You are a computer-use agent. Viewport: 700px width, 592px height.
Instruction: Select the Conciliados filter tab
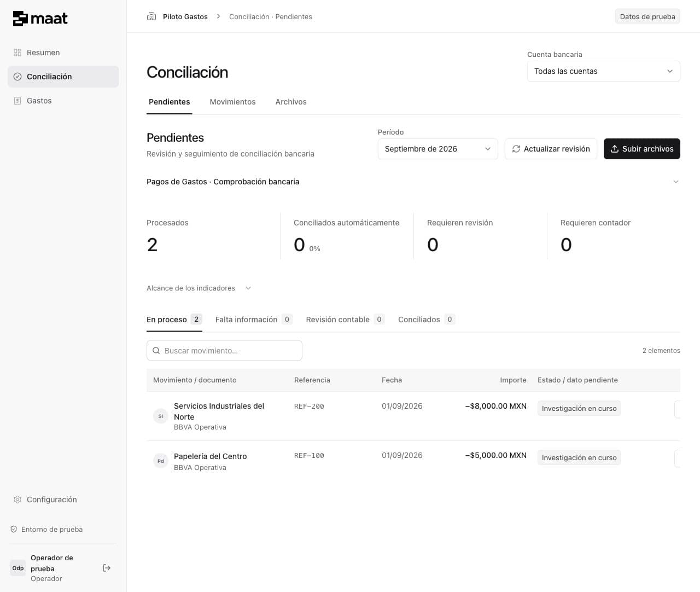pos(427,320)
